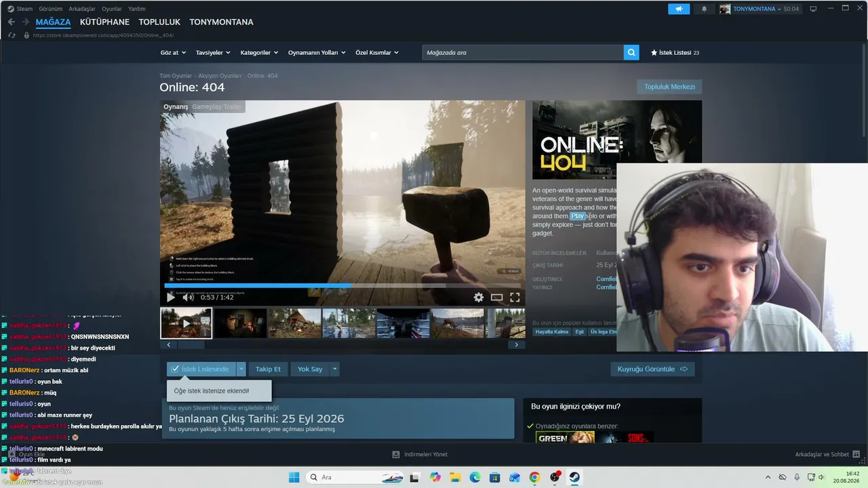868x488 pixels.
Task: Launch Copilot from the taskbar
Action: [x=435, y=477]
